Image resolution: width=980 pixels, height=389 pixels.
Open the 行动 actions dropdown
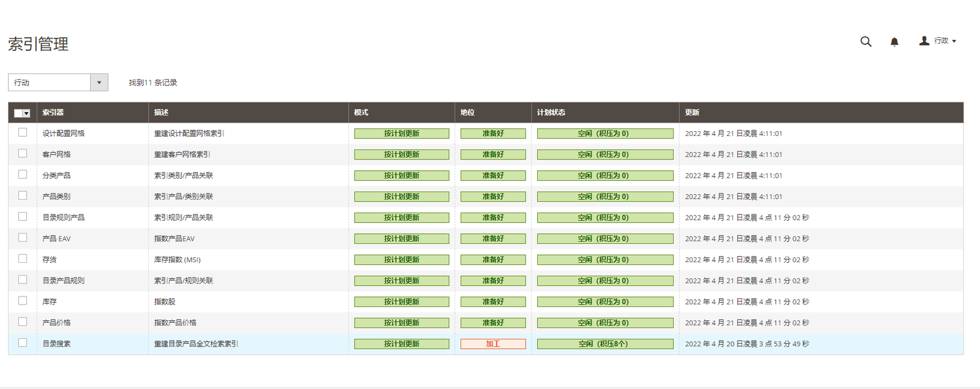point(58,82)
